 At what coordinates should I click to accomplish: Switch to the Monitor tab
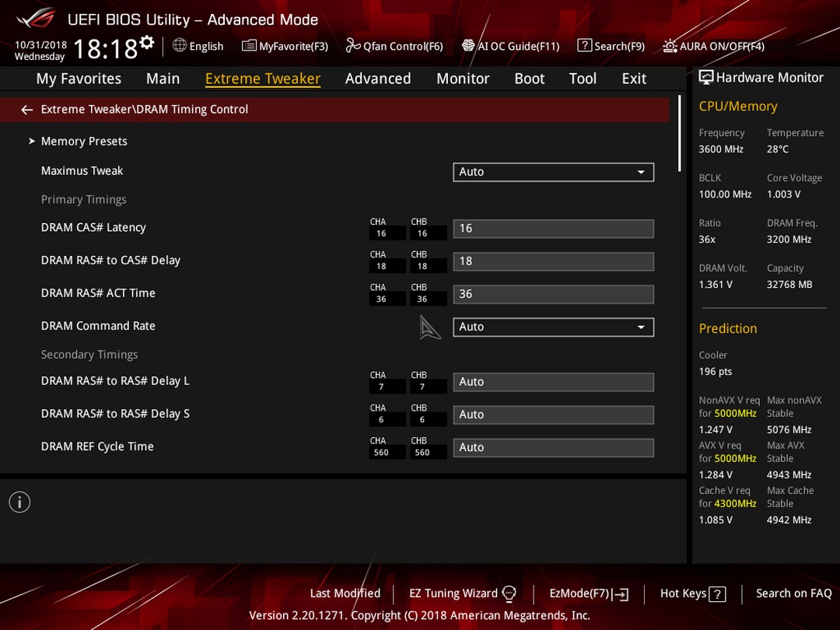coord(463,79)
